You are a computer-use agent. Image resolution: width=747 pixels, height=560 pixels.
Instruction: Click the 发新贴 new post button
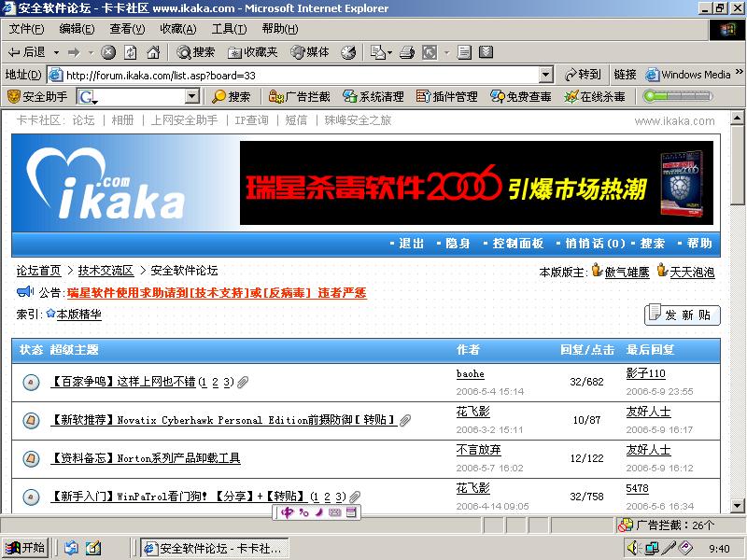[683, 315]
